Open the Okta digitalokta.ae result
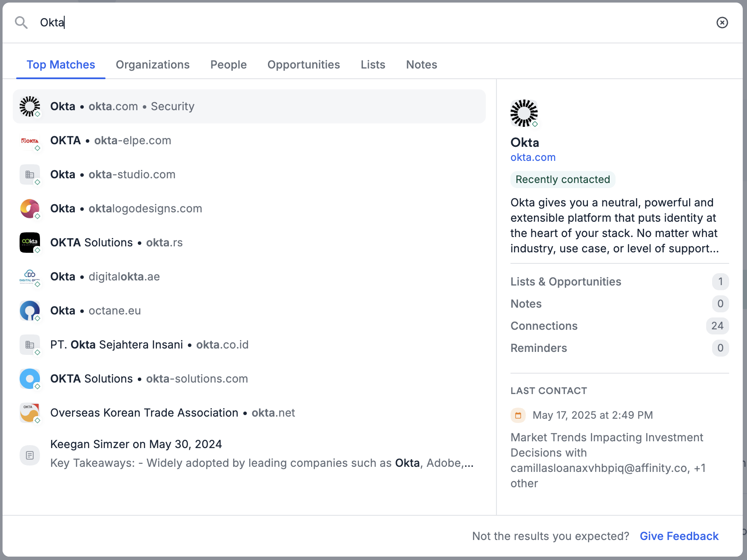 [249, 277]
